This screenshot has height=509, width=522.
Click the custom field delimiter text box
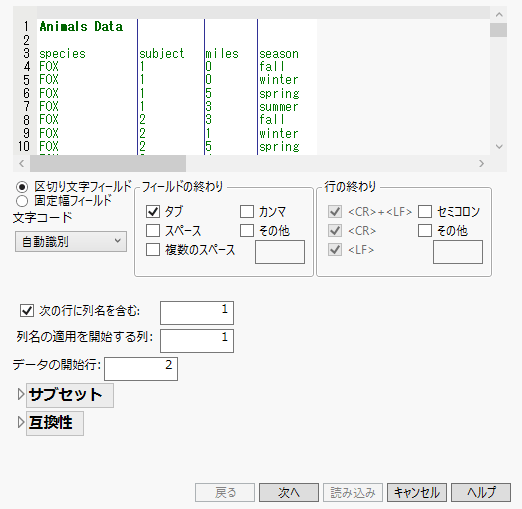[x=280, y=252]
